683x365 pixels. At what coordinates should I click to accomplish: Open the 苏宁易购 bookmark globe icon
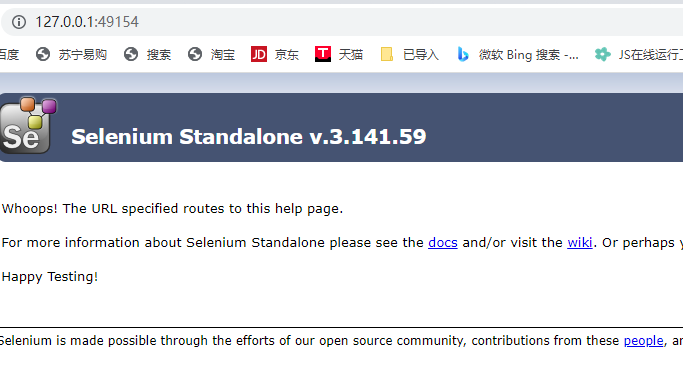tap(43, 54)
